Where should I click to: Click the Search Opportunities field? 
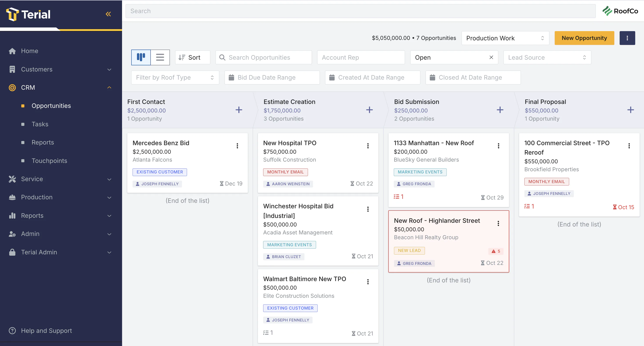[263, 57]
